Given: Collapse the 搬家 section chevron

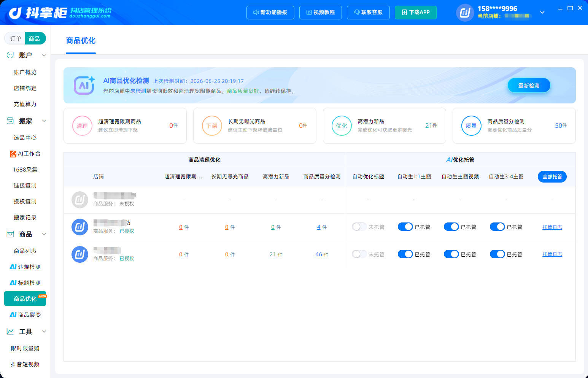Looking at the screenshot, I should pyautogui.click(x=44, y=121).
